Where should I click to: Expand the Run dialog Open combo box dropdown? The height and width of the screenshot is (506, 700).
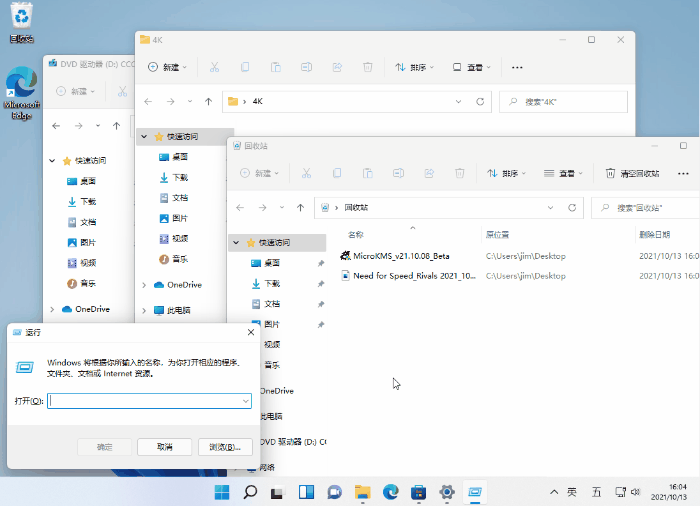click(245, 400)
